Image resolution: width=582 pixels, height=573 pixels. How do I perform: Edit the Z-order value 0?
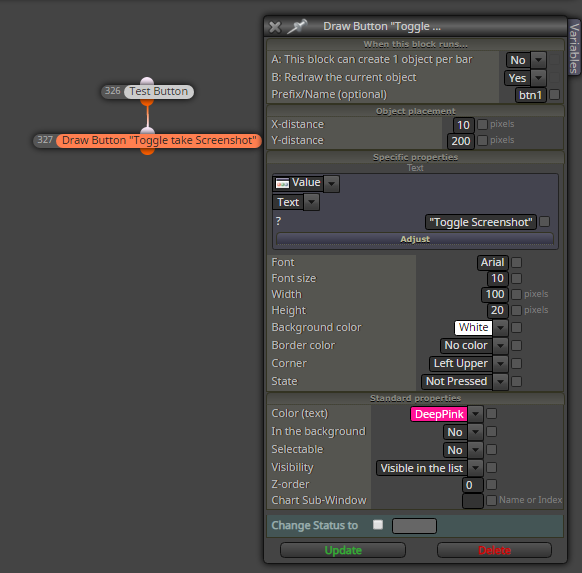[473, 485]
